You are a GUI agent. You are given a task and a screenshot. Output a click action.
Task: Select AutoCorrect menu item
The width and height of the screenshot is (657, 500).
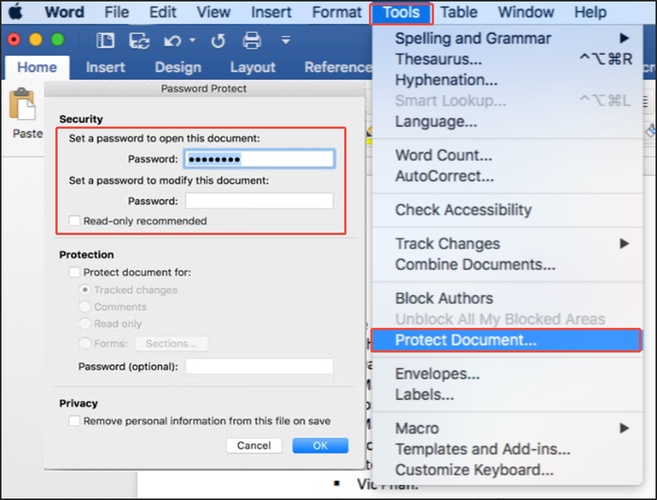pyautogui.click(x=507, y=176)
